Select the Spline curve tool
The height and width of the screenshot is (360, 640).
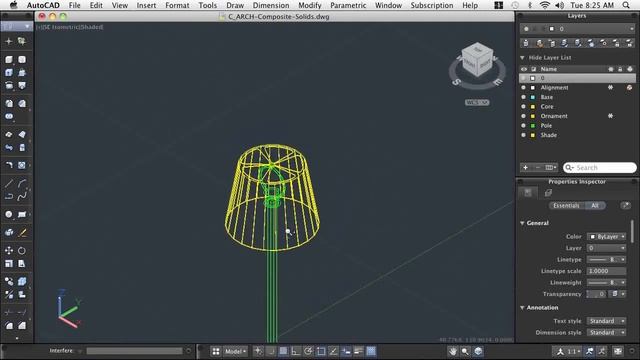click(22, 196)
